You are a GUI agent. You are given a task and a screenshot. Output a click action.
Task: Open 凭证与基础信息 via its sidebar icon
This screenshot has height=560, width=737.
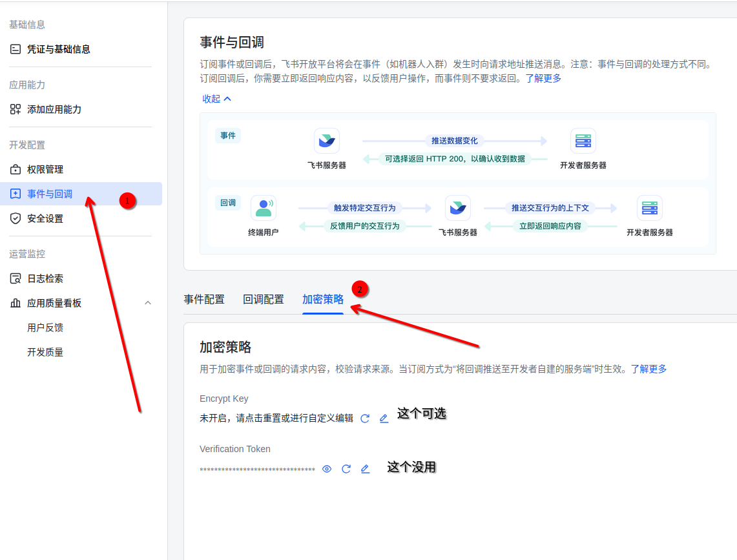pyautogui.click(x=14, y=48)
